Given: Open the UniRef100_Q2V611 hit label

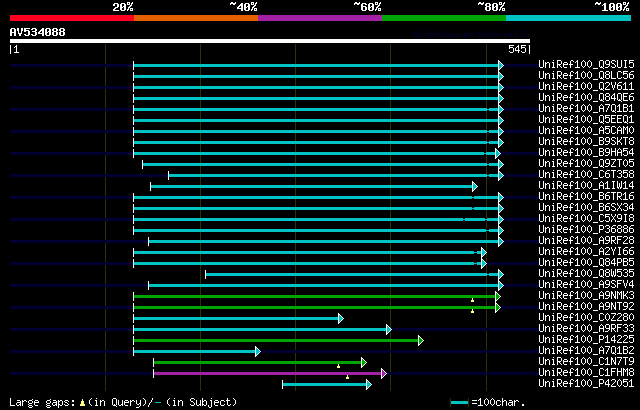Looking at the screenshot, I should click(586, 86).
